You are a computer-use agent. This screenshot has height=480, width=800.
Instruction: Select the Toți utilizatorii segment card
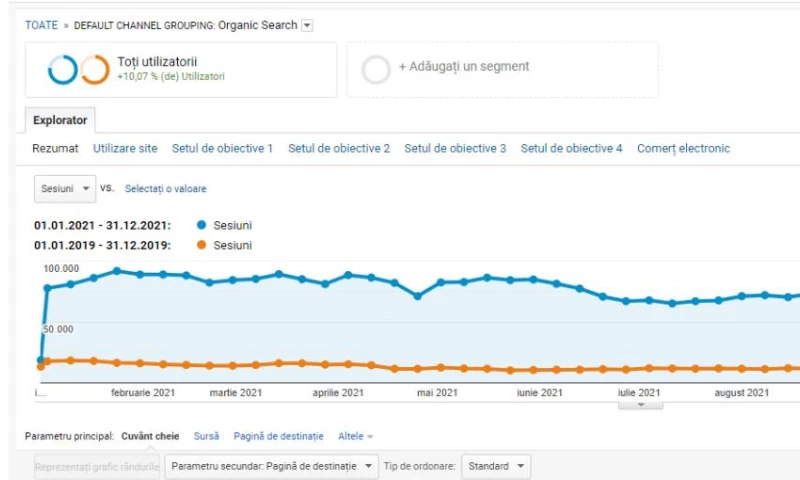(x=181, y=70)
